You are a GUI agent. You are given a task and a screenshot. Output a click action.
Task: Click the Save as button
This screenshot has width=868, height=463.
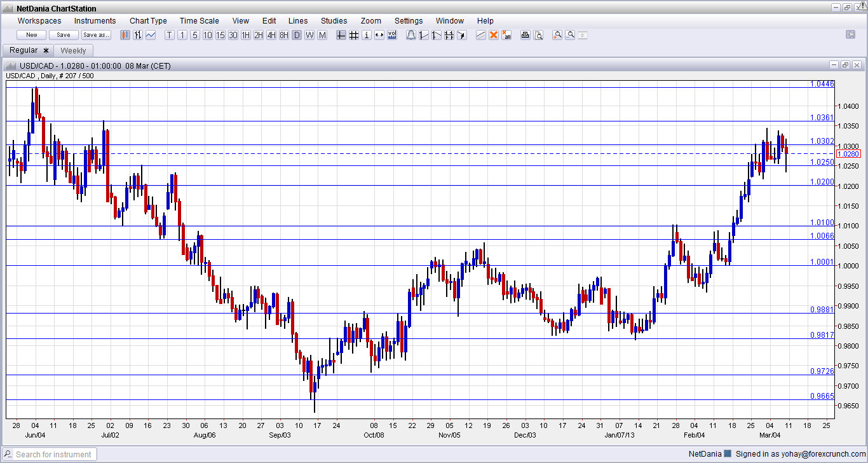(x=95, y=35)
